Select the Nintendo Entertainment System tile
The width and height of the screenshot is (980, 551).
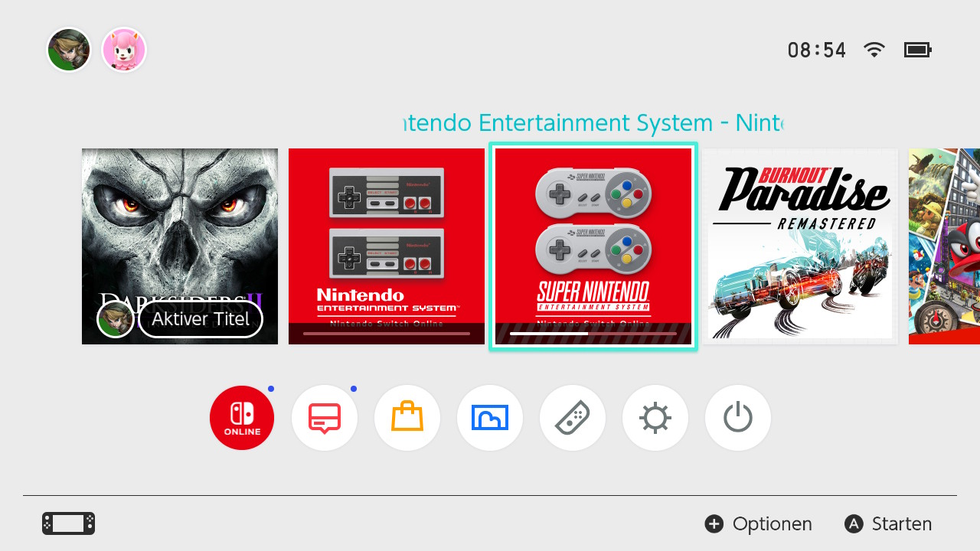[x=387, y=246]
